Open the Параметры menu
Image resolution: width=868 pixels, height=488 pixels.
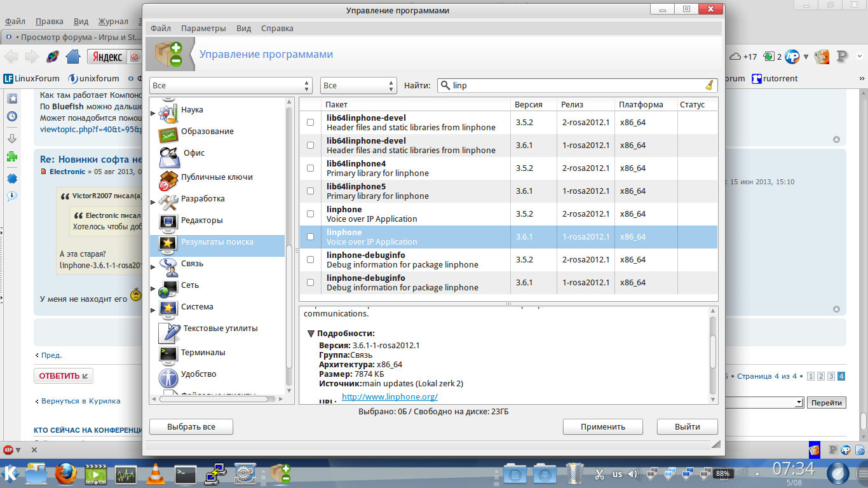(x=203, y=29)
